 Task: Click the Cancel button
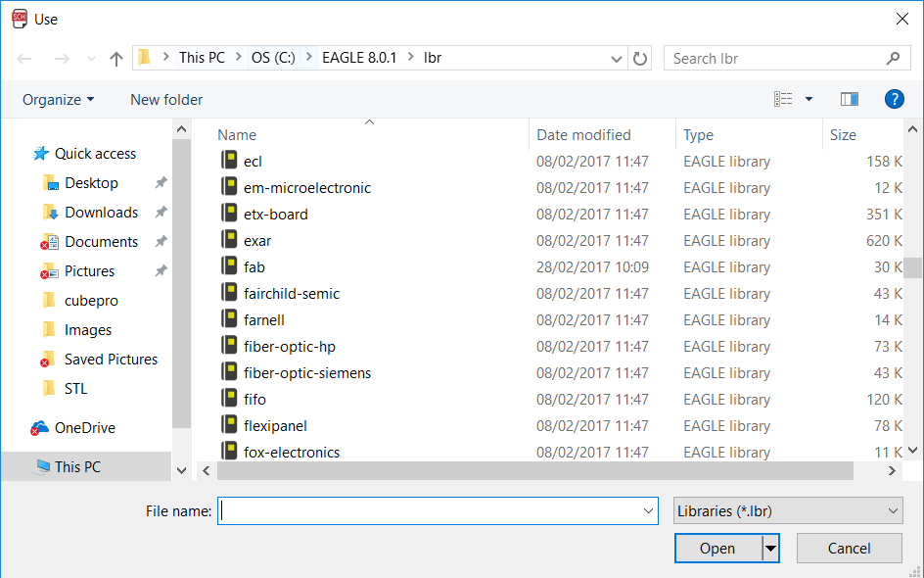pos(850,549)
